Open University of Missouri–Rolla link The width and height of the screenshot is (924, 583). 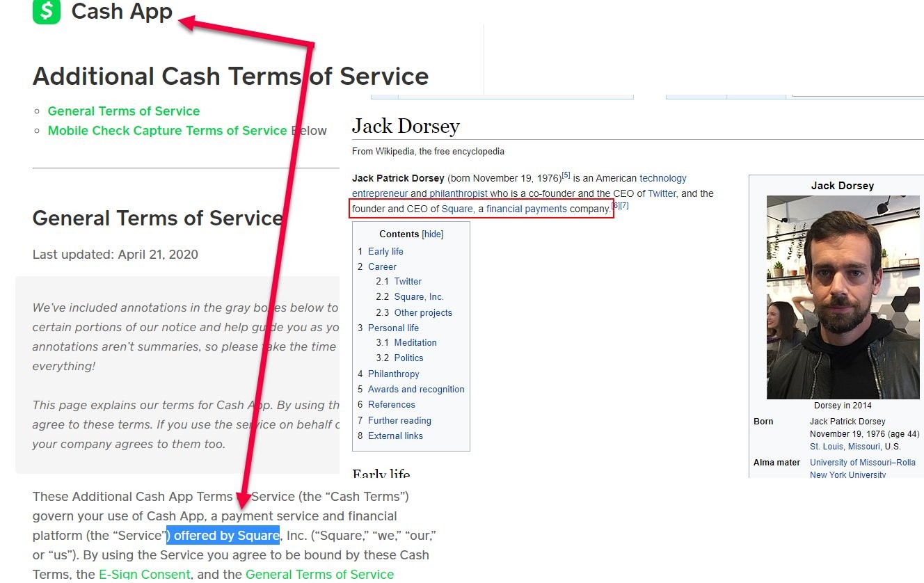click(x=863, y=463)
